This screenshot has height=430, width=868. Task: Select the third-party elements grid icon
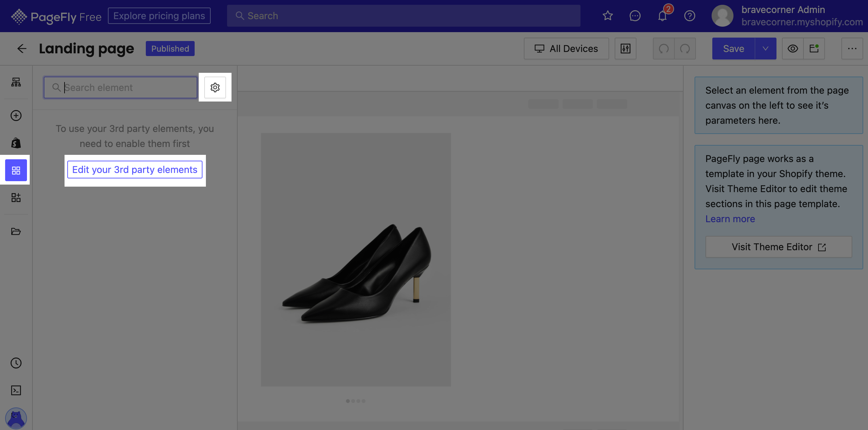(x=16, y=170)
